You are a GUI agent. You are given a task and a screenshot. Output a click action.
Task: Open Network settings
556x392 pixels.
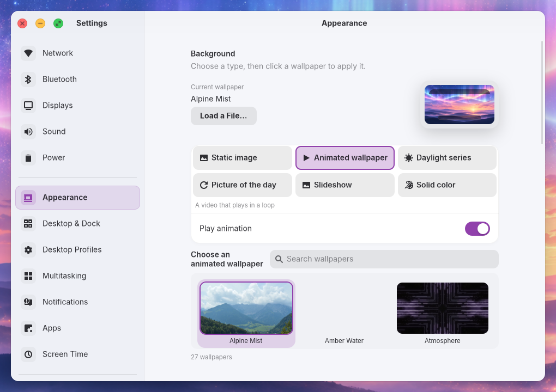[77, 53]
